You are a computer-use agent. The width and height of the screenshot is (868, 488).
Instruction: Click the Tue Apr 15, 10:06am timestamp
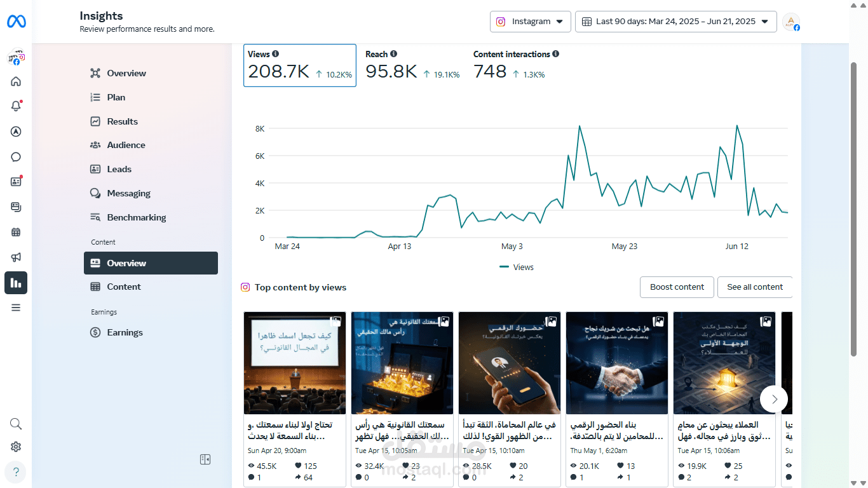(x=709, y=451)
